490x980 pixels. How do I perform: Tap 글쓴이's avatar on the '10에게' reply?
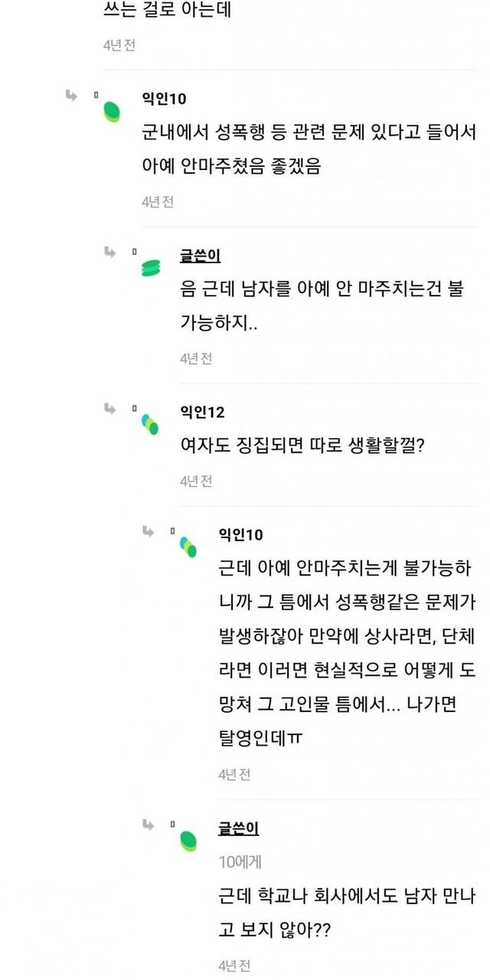[x=188, y=841]
